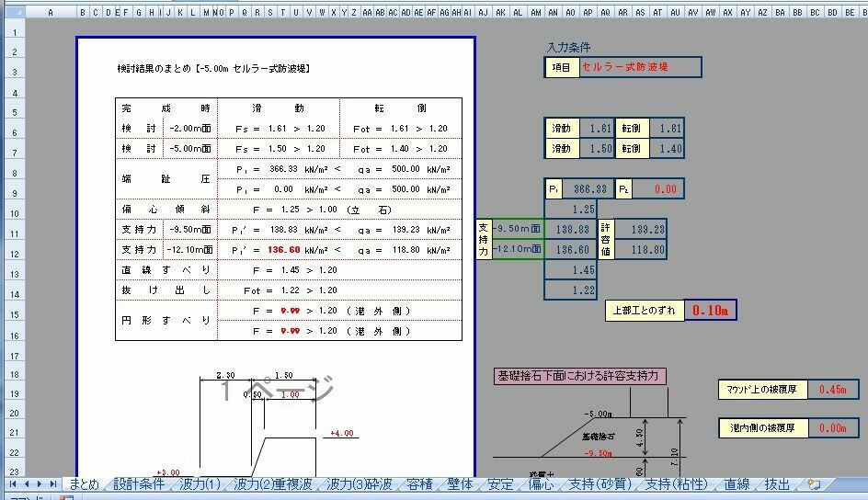Open the 抜出 sheet tab
868x500 pixels.
pos(777,484)
